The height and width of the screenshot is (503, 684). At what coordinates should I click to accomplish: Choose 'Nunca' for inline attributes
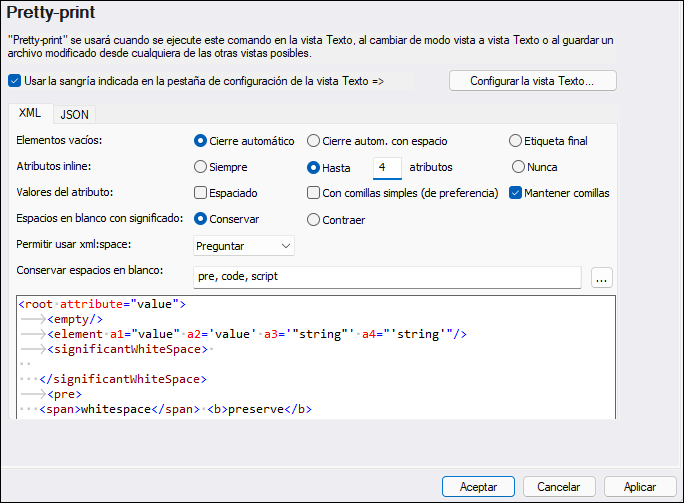tap(518, 167)
